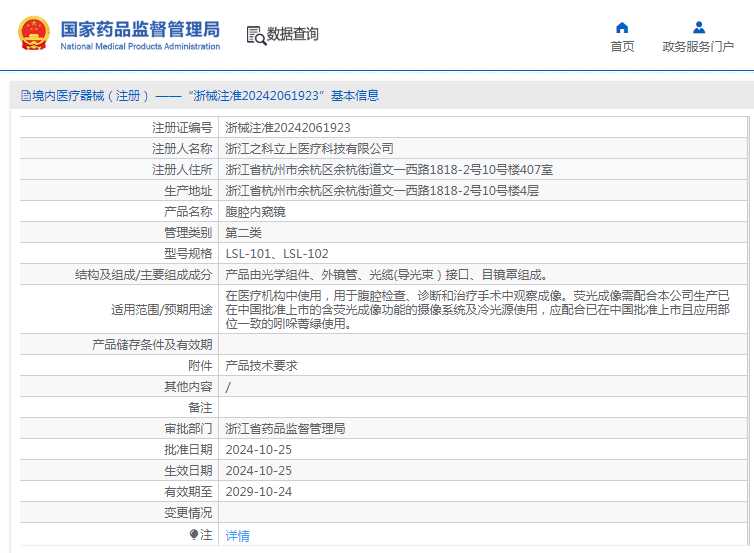The image size is (754, 553).
Task: Go to 首页 text link
Action: (622, 47)
